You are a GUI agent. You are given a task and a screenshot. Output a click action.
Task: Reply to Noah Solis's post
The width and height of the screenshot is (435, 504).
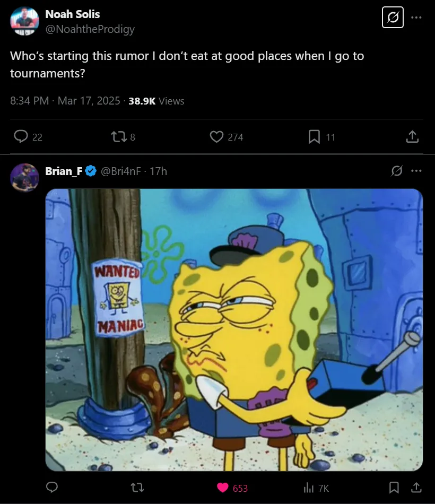(21, 137)
